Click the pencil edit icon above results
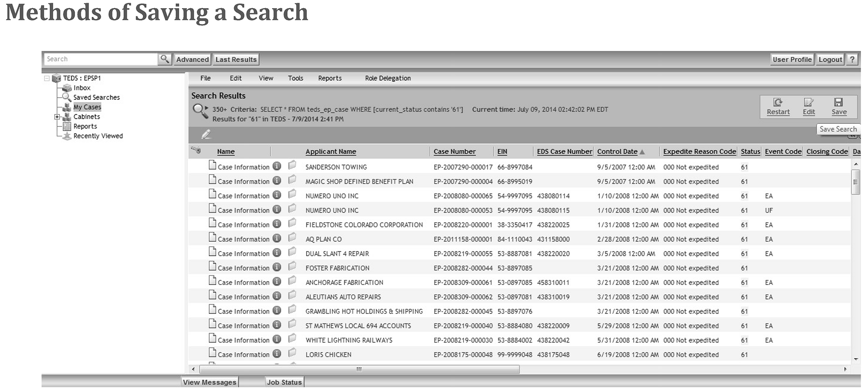 coord(206,135)
